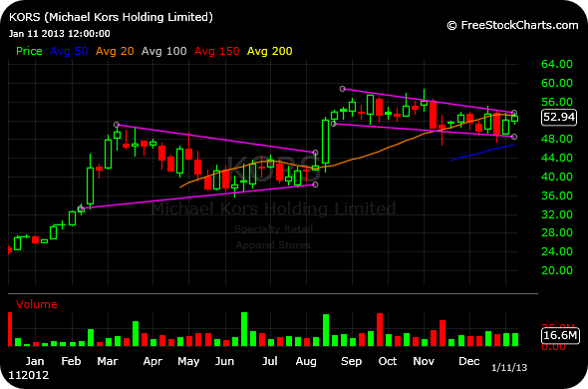Click the 28.00 price axis label
The height and width of the screenshot is (389, 588).
click(x=557, y=232)
